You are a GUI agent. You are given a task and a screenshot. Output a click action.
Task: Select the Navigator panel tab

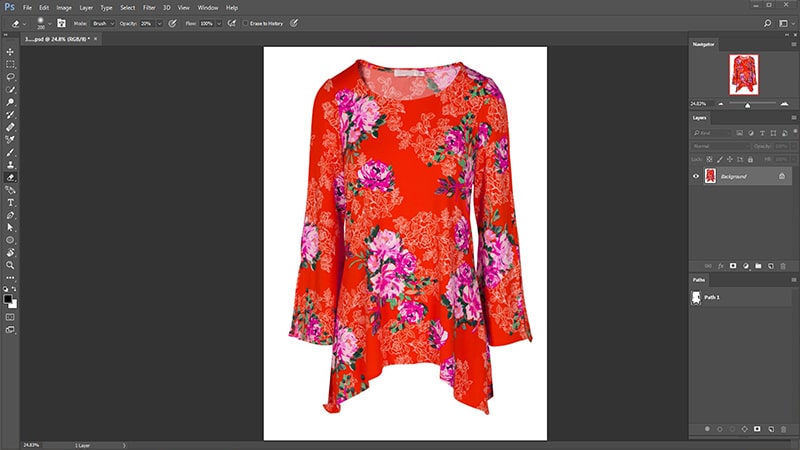pyautogui.click(x=703, y=44)
